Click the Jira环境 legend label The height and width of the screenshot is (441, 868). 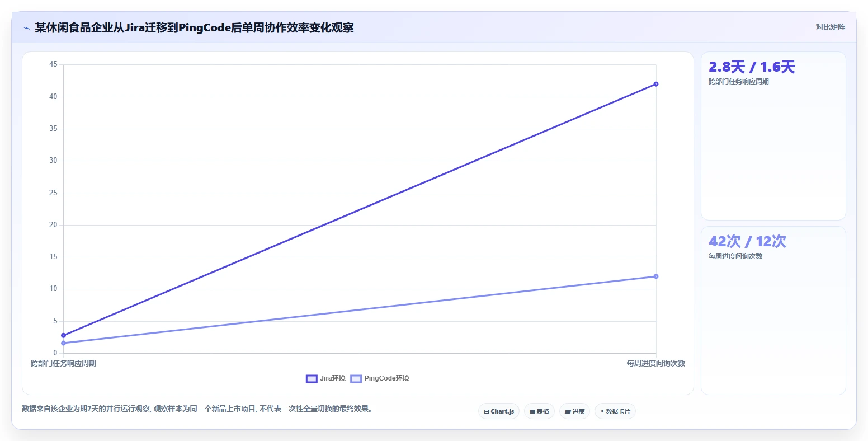click(x=333, y=379)
